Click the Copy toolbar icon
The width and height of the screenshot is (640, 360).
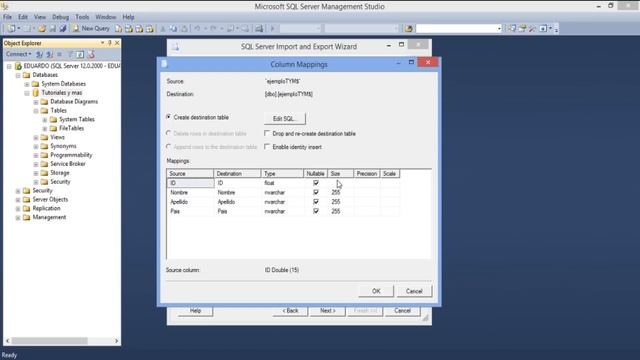[x=173, y=29]
